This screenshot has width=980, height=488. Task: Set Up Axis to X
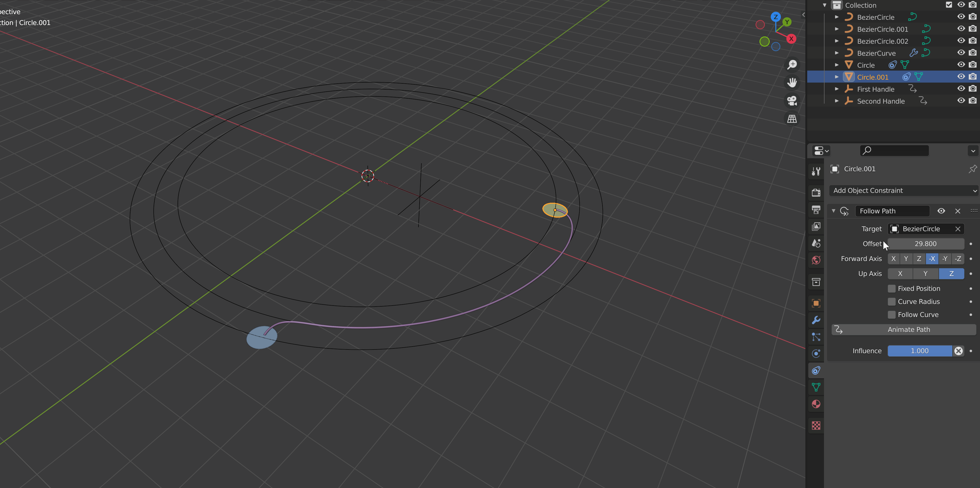pos(900,274)
